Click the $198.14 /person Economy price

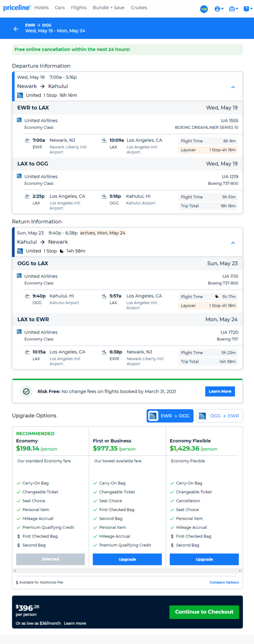coord(37,449)
